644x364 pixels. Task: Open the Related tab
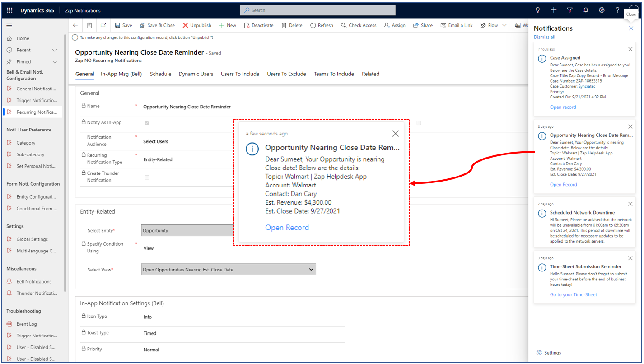pos(370,74)
